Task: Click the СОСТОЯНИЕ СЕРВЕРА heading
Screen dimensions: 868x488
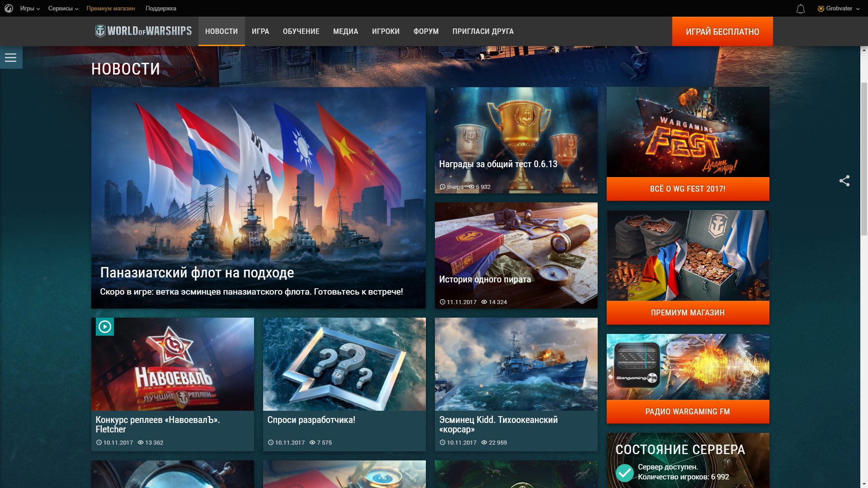Action: [x=680, y=450]
